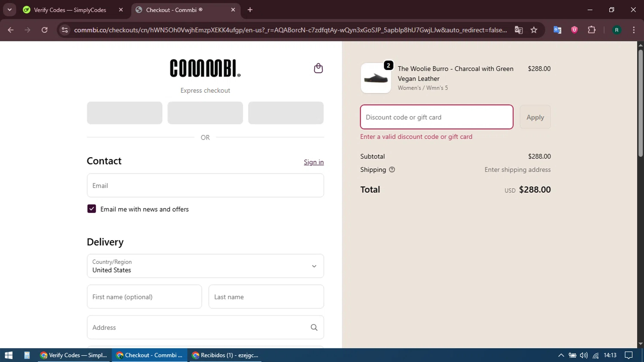Click the product name The Woolie Burro
Screen dimensions: 644x362
(x=456, y=73)
